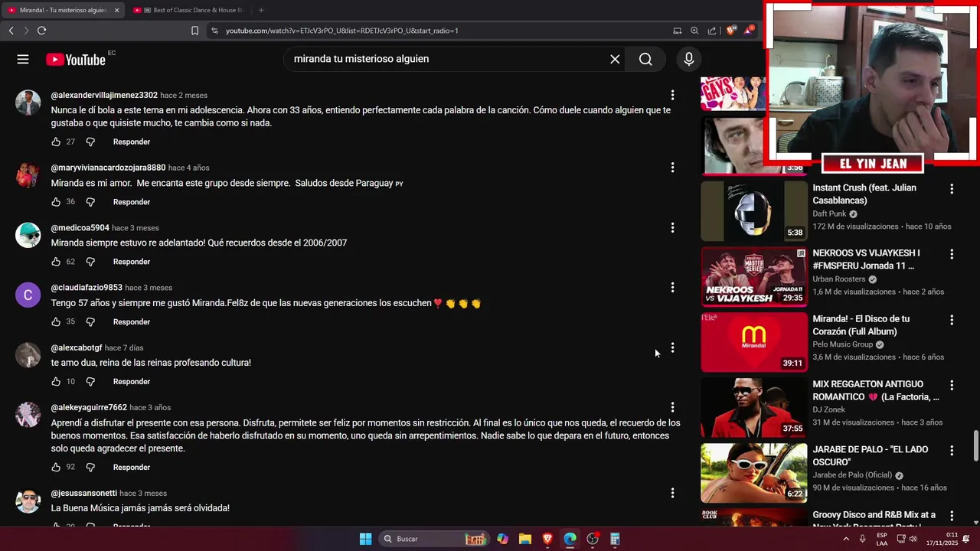Dislike claudiafazio9853's comment
The width and height of the screenshot is (980, 551).
pyautogui.click(x=90, y=321)
